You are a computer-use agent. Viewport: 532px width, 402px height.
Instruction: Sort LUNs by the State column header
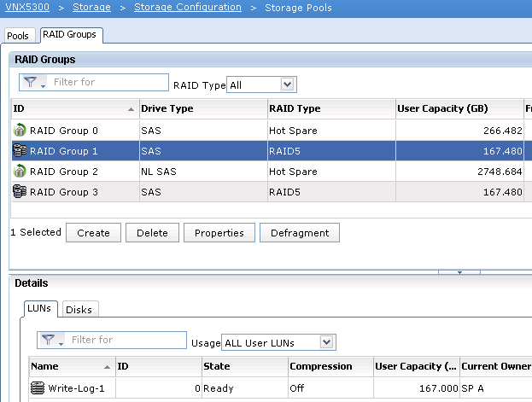tap(244, 366)
